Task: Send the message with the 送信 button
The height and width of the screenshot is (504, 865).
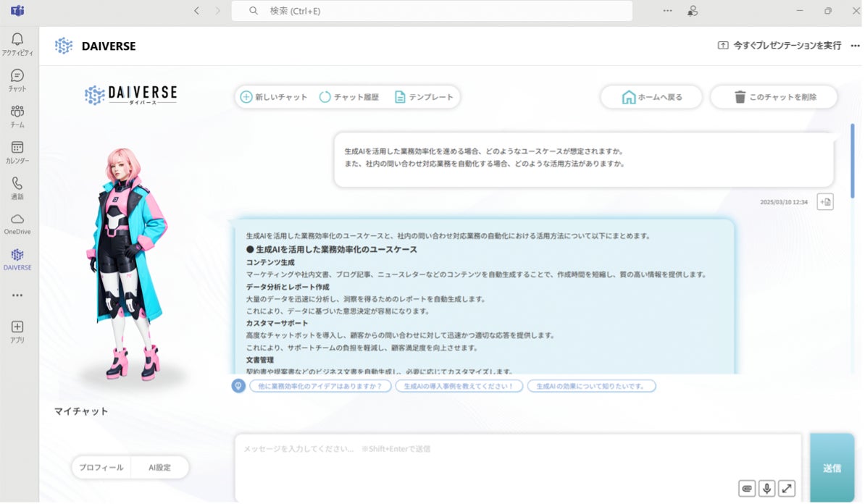Action: (832, 468)
